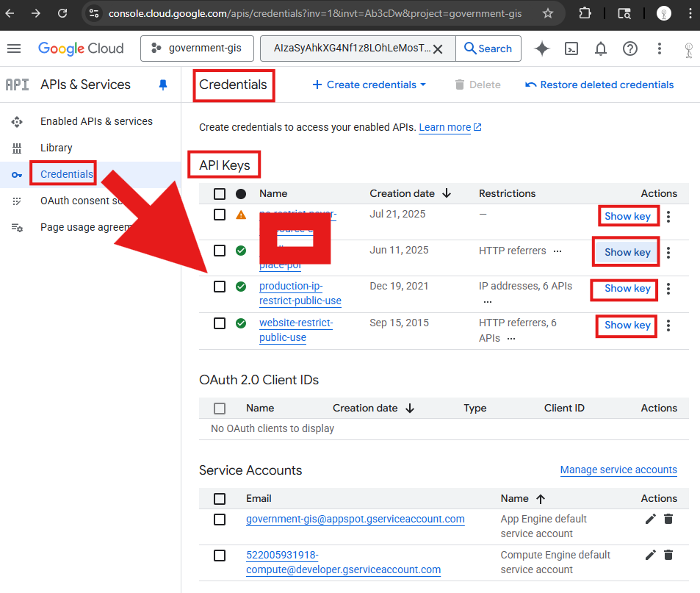
Task: Open 522005931918-compute@developer.gserviceaccount.com link
Action: tap(343, 562)
